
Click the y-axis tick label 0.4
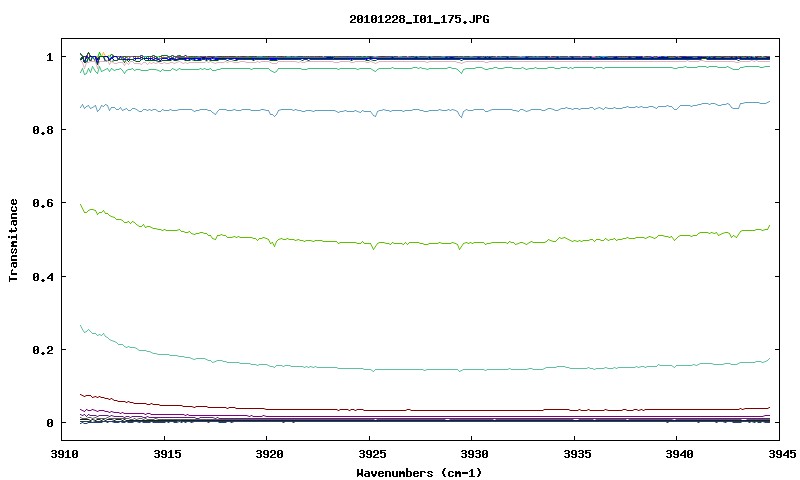[43, 276]
